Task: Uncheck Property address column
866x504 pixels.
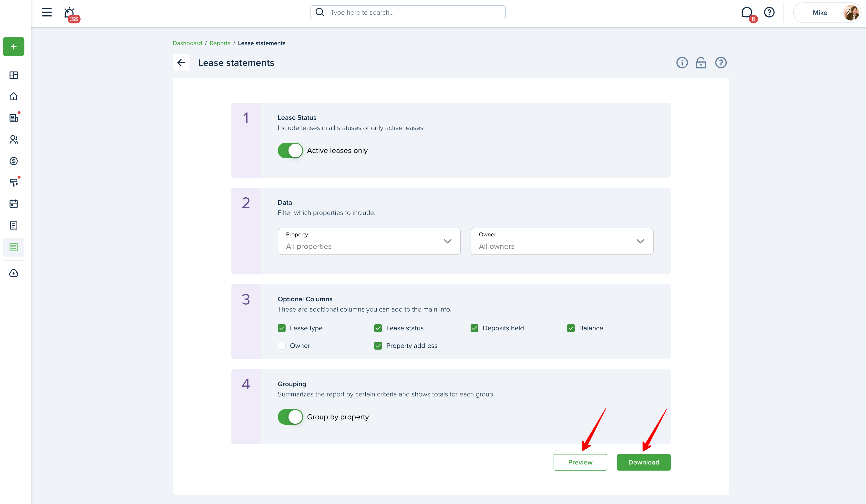Action: coord(378,346)
